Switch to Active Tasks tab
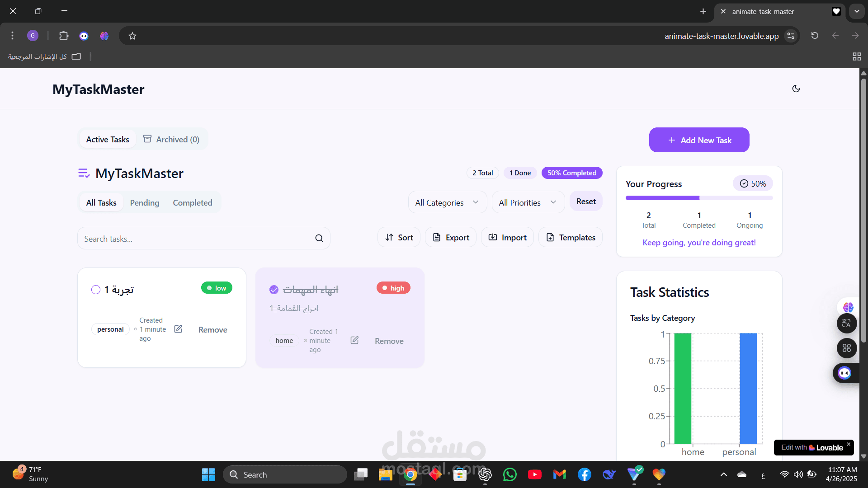The height and width of the screenshot is (488, 868). [x=108, y=140]
